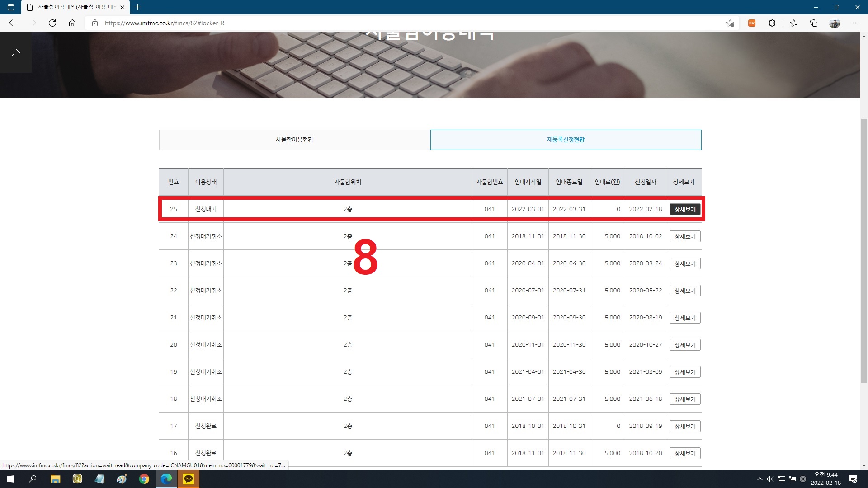Open the favorites list icon
Screen dimensions: 868x488
point(794,23)
